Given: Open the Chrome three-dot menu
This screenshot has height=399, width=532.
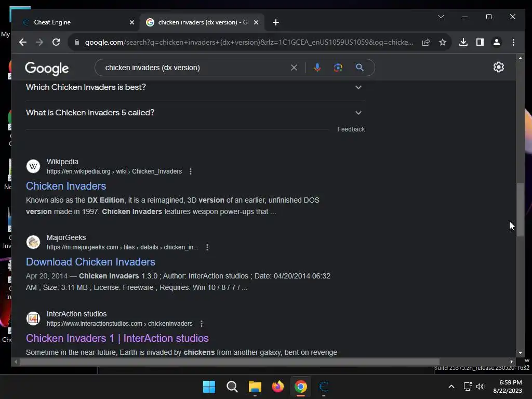Looking at the screenshot, I should point(513,42).
